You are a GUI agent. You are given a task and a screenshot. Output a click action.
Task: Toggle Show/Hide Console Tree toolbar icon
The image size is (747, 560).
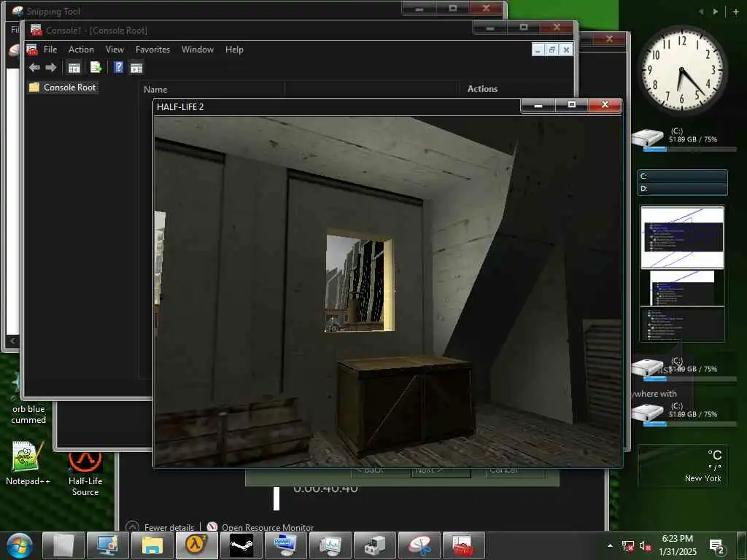(74, 68)
